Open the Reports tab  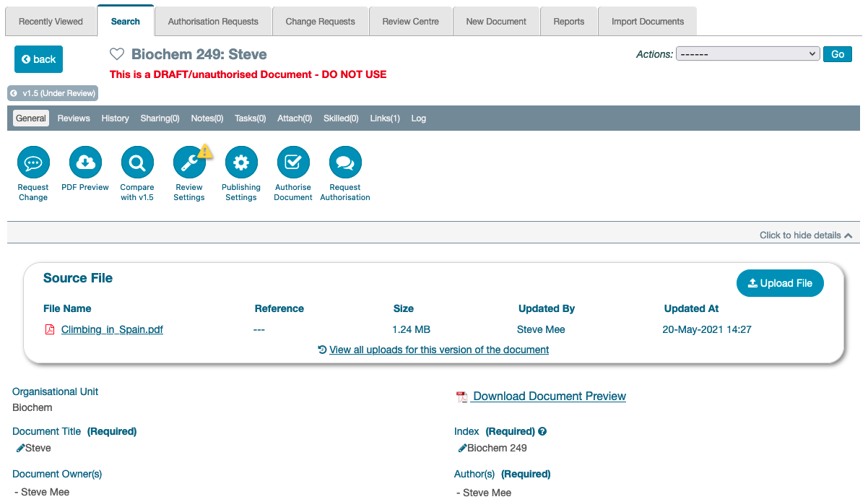tap(569, 22)
